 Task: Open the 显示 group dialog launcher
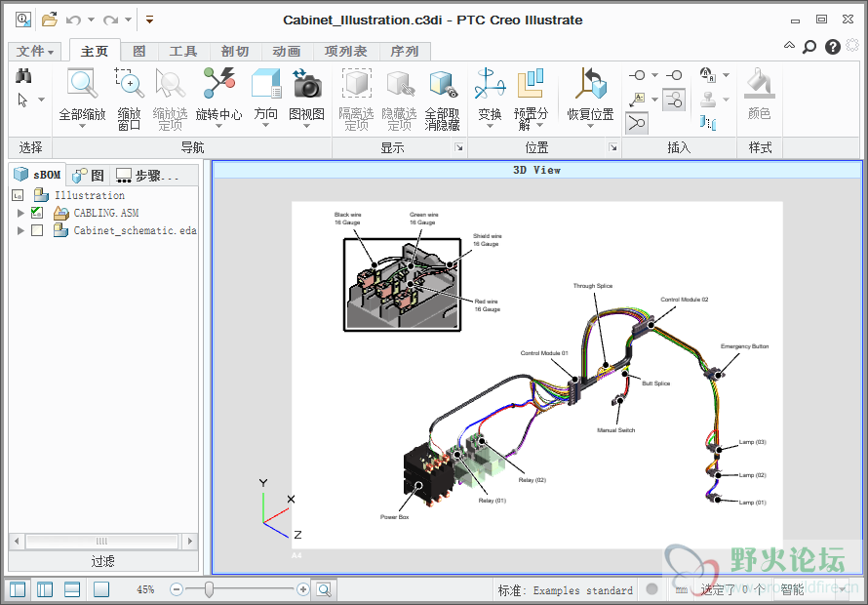(459, 147)
